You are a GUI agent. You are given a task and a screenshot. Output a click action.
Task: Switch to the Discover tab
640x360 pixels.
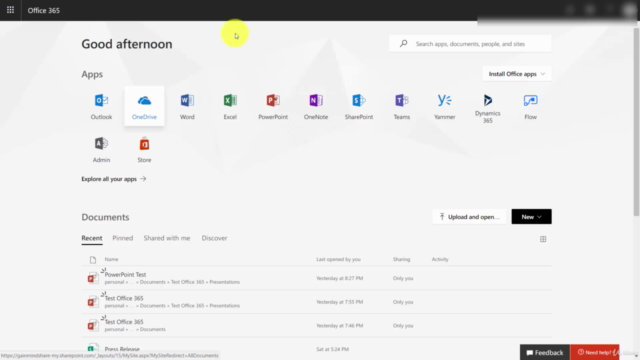[x=214, y=238]
